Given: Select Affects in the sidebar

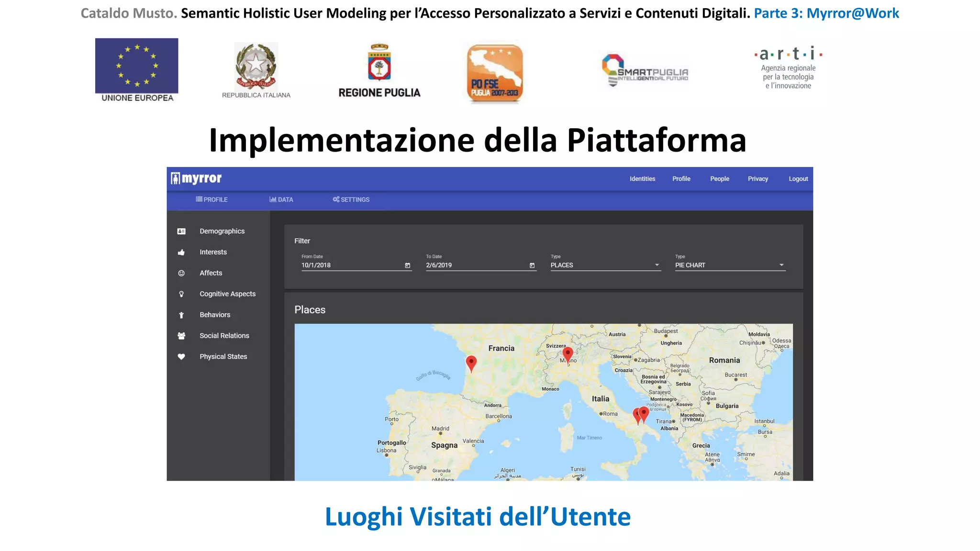Looking at the screenshot, I should click(x=211, y=273).
